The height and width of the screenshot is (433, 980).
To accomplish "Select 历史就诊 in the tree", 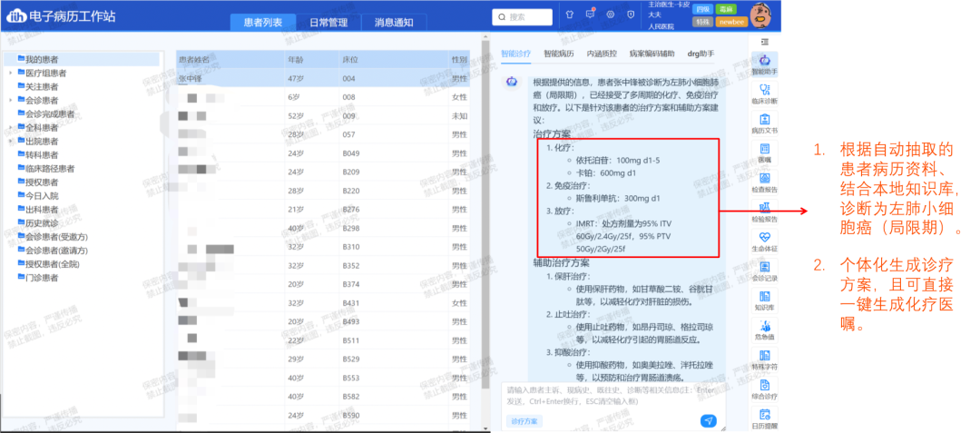I will [x=42, y=223].
